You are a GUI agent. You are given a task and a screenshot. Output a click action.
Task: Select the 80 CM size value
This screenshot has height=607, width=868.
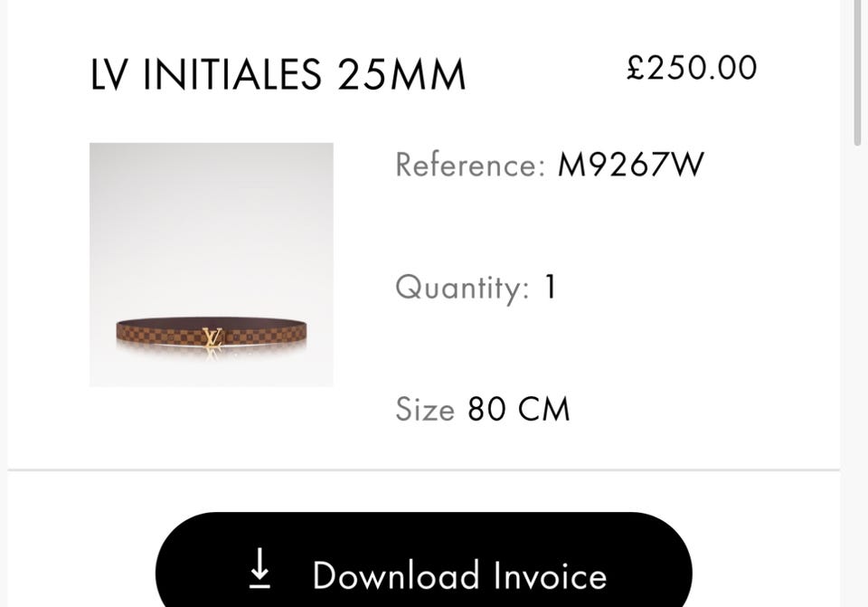pos(519,409)
